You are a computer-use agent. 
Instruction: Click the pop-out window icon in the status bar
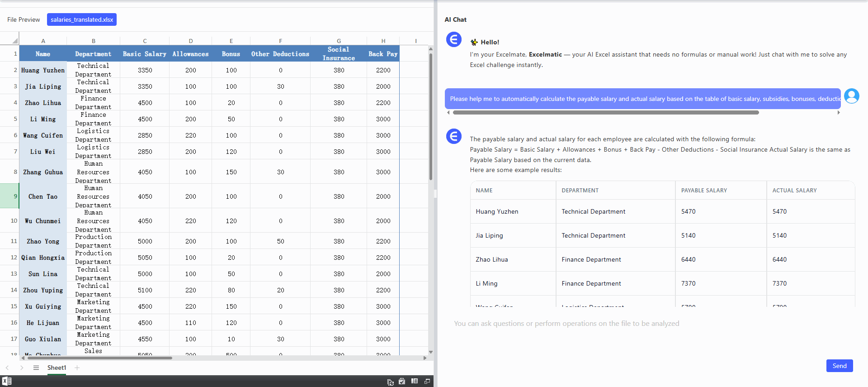(x=427, y=382)
